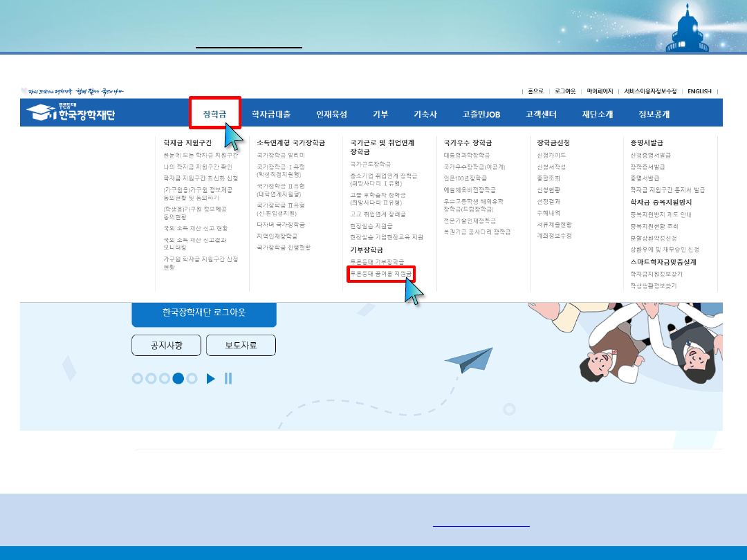Expand the 기숙사 menu
Viewport: 747px width, 560px height.
[425, 114]
